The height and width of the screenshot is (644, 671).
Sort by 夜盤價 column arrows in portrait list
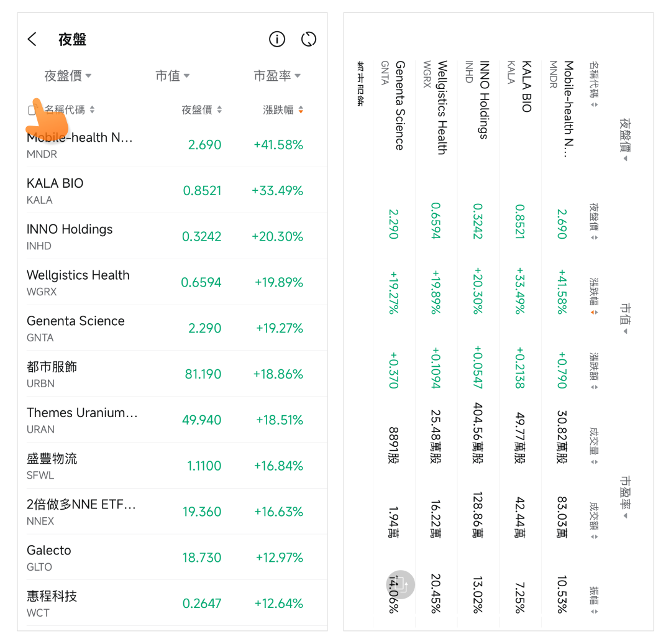tap(219, 110)
